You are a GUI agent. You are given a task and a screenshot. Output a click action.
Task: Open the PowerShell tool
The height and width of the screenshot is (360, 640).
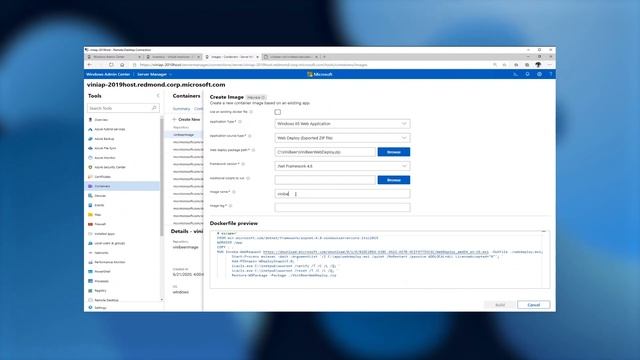pyautogui.click(x=122, y=271)
